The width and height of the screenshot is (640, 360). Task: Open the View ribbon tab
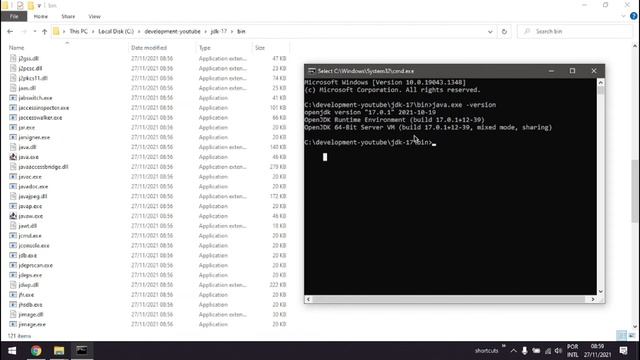point(94,16)
